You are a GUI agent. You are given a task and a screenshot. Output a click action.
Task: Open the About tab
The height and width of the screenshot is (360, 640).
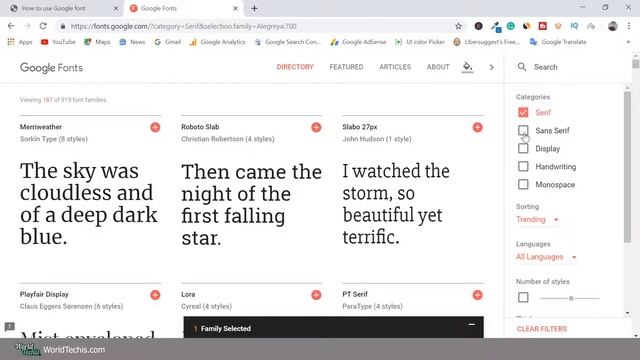pyautogui.click(x=438, y=67)
